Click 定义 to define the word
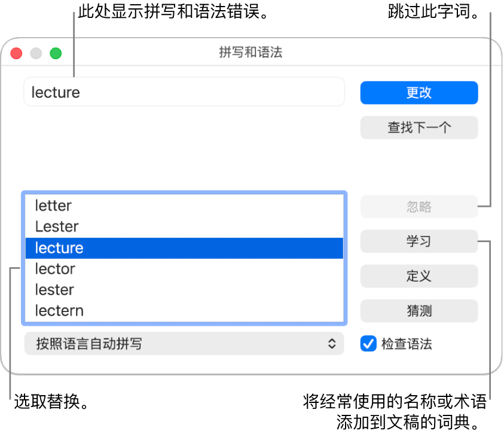This screenshot has height=434, width=504. (x=418, y=276)
